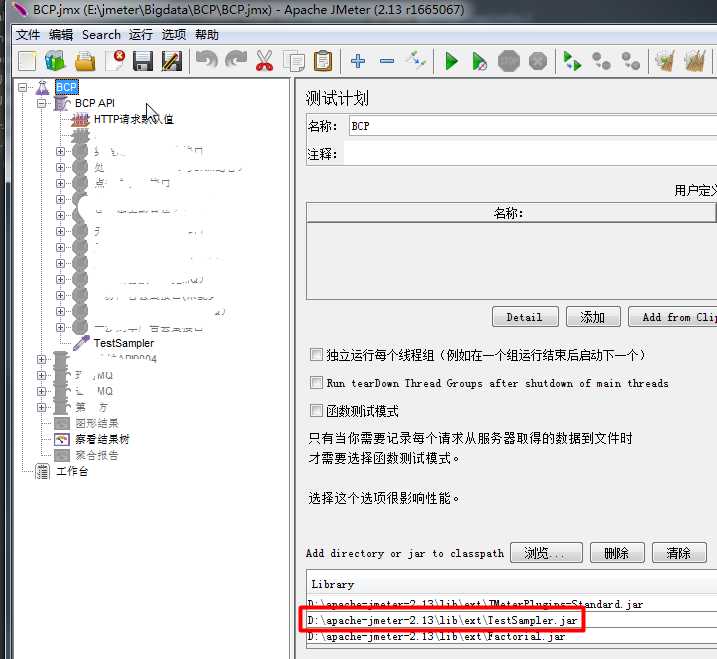Expand first sampler node under HTTP请求默认值
The width and height of the screenshot is (717, 659).
tap(60, 151)
